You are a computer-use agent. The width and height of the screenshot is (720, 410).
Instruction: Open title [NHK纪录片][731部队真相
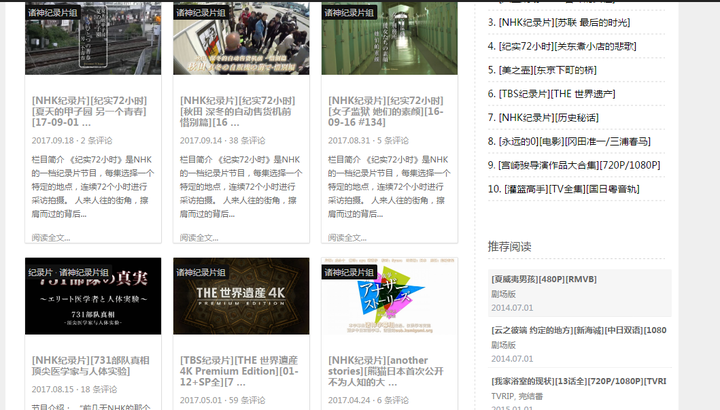[x=90, y=366]
